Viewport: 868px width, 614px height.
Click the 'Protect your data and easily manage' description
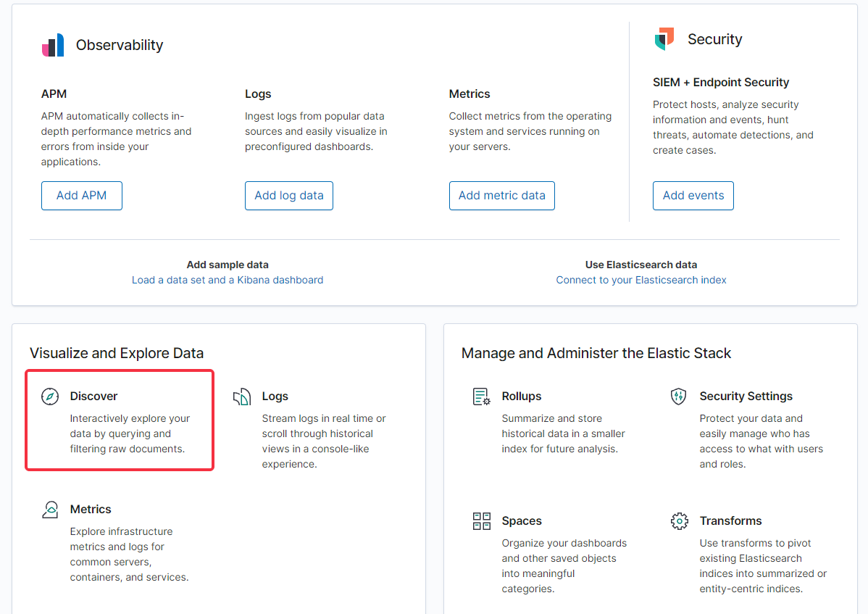coord(761,441)
